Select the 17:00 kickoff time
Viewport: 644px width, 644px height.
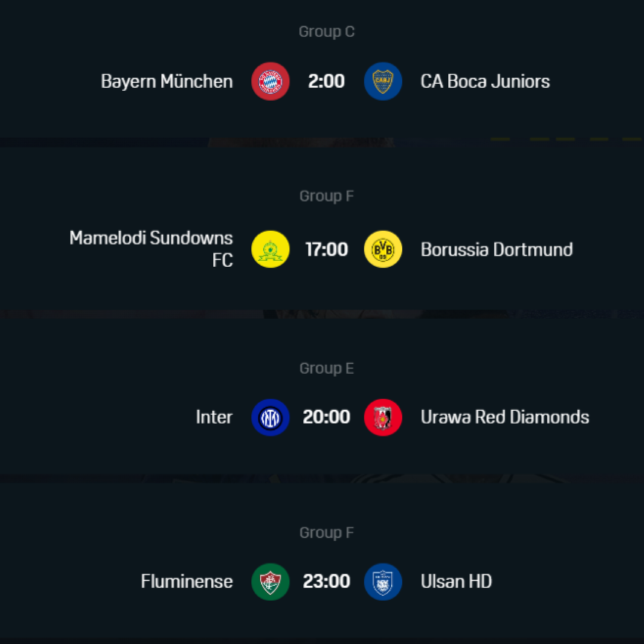(x=326, y=249)
